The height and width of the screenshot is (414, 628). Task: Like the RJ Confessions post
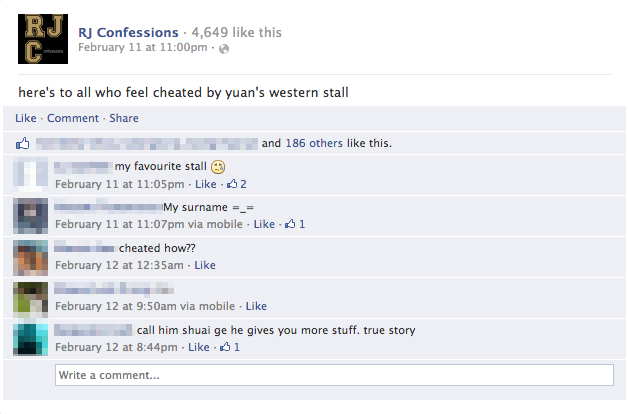click(x=26, y=118)
